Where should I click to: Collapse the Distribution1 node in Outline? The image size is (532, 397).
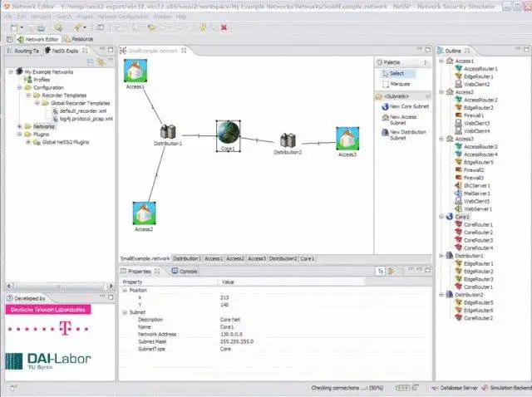(441, 256)
